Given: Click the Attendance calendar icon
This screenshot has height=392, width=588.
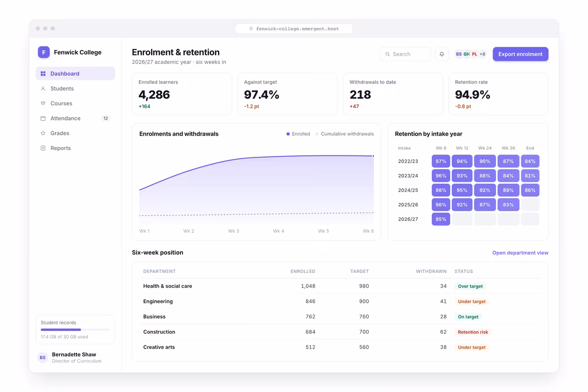Looking at the screenshot, I should [x=43, y=118].
